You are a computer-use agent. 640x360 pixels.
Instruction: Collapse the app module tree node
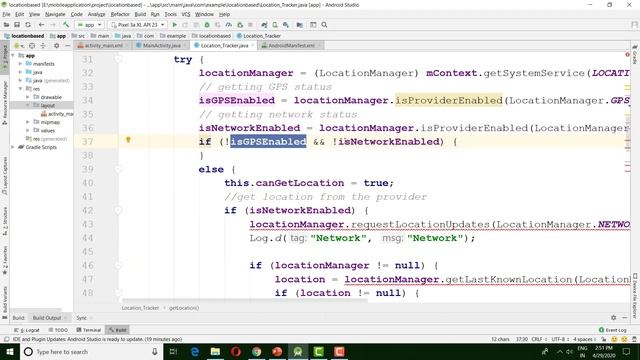point(13,56)
